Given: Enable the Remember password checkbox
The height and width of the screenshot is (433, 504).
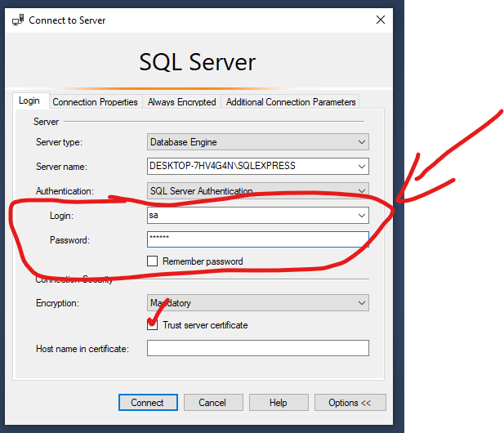Looking at the screenshot, I should [x=152, y=261].
